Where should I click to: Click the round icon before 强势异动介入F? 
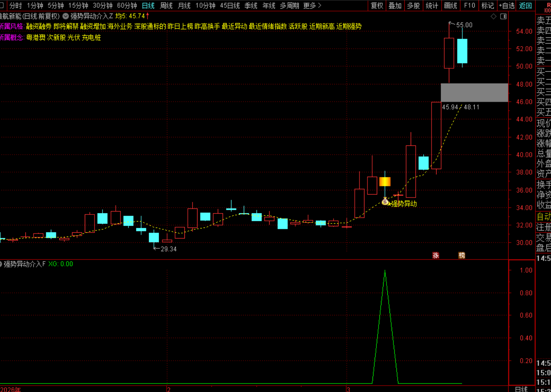click(x=1, y=264)
